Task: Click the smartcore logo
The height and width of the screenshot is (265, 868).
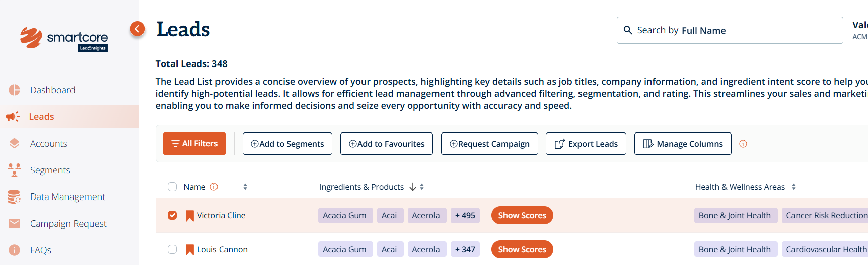Action: pos(64,38)
